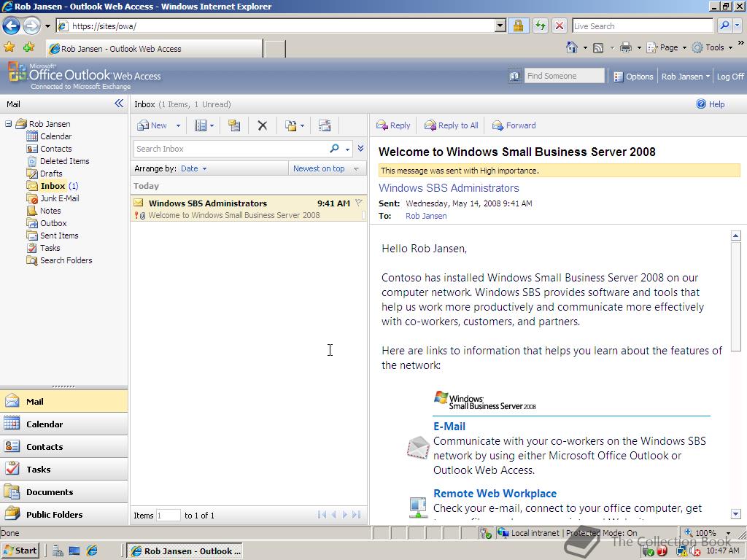Image resolution: width=747 pixels, height=560 pixels.
Task: Click the browser Forward arrow
Action: tap(31, 26)
